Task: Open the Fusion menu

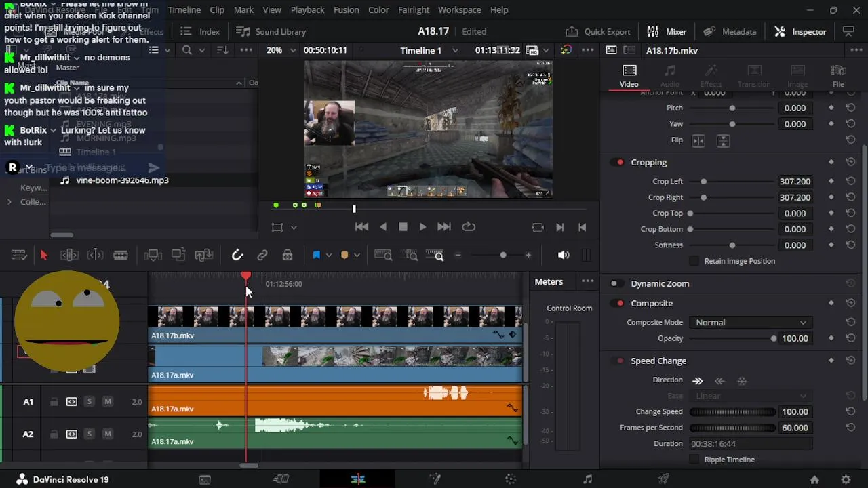Action: pos(346,10)
